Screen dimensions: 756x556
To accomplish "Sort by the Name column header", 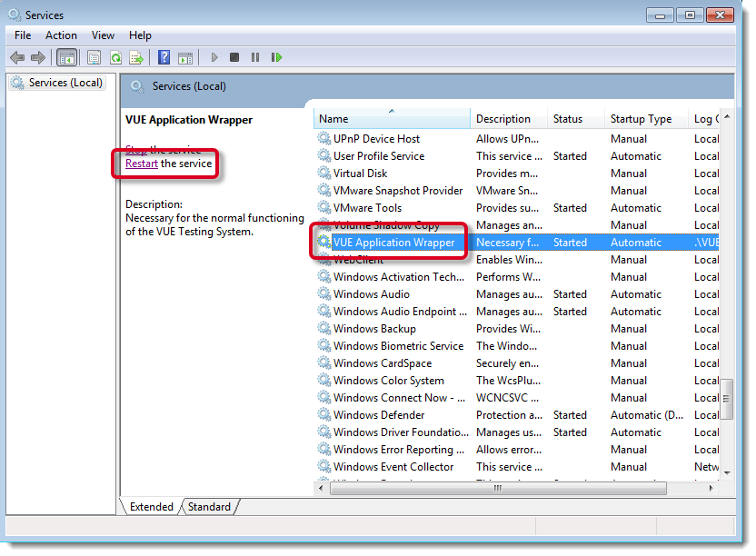I will (392, 119).
